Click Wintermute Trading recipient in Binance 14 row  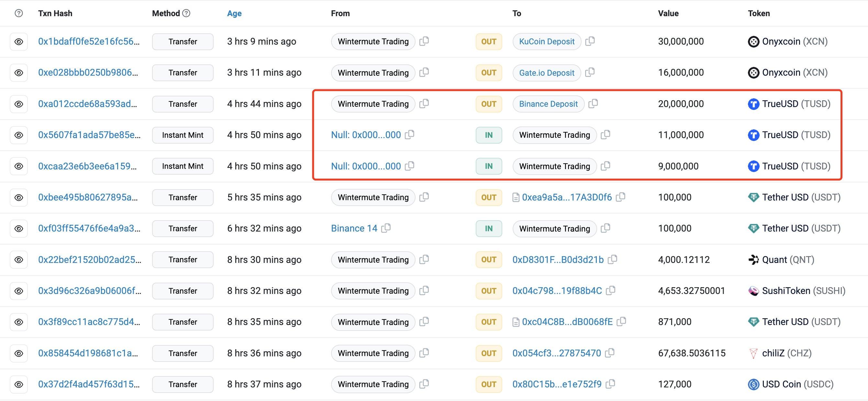554,228
